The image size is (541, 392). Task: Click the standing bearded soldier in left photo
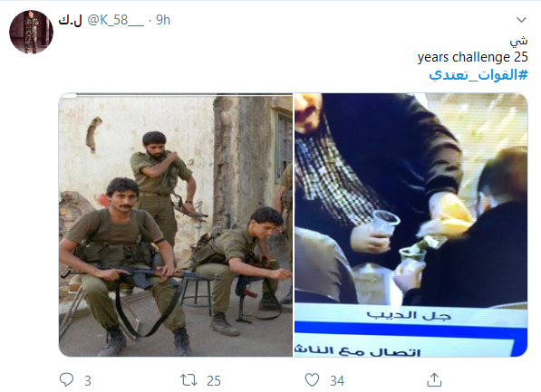click(161, 186)
